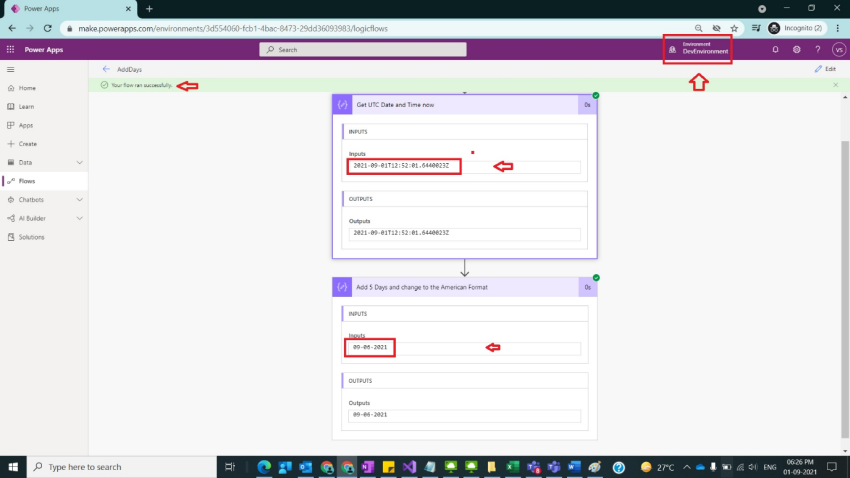
Task: Open Flows in sidebar
Action: pyautogui.click(x=44, y=181)
